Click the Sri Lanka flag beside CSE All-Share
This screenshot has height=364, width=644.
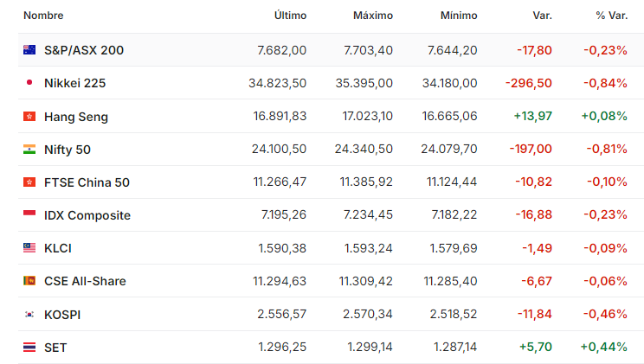point(29,281)
